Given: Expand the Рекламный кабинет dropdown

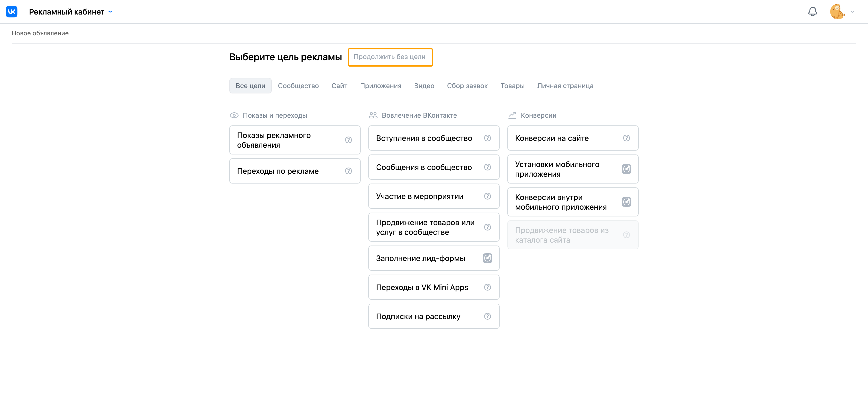Looking at the screenshot, I should (71, 12).
